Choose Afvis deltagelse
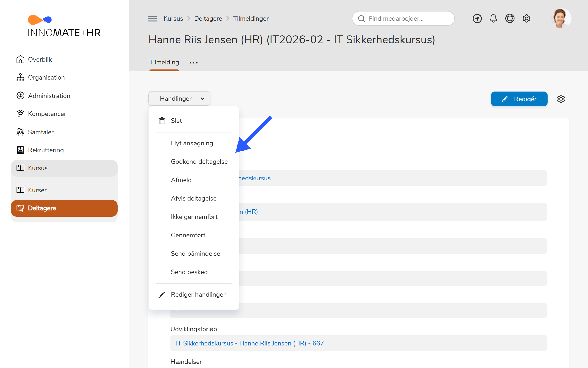 pos(194,198)
